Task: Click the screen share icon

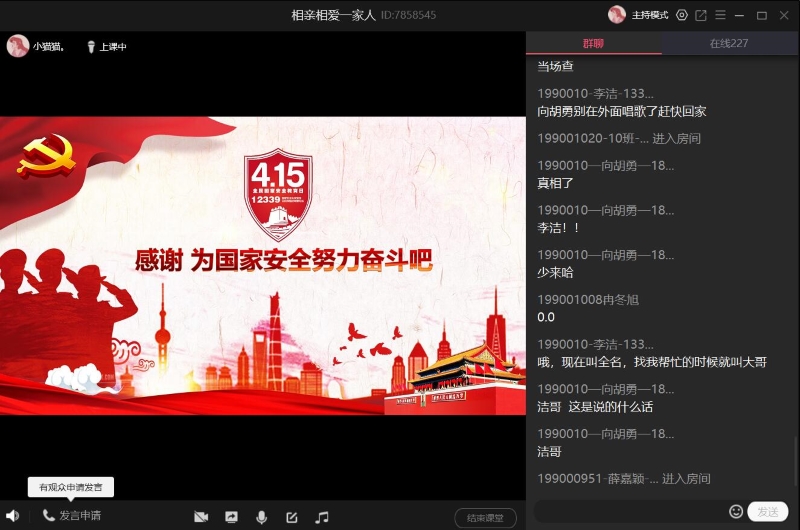Action: pos(231,517)
